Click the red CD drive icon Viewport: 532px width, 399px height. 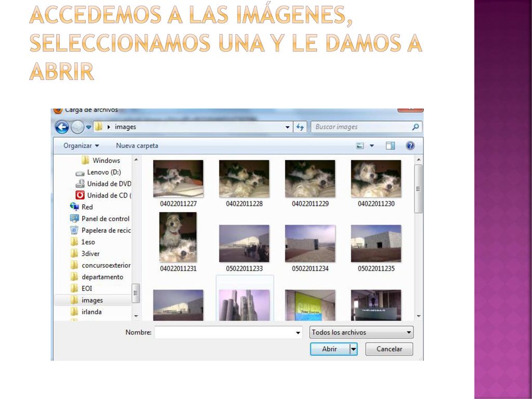[80, 195]
